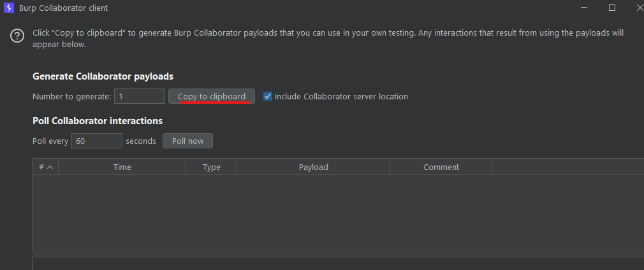The image size is (644, 270).
Task: Uncheck Include Collaborator server location
Action: coord(268,96)
